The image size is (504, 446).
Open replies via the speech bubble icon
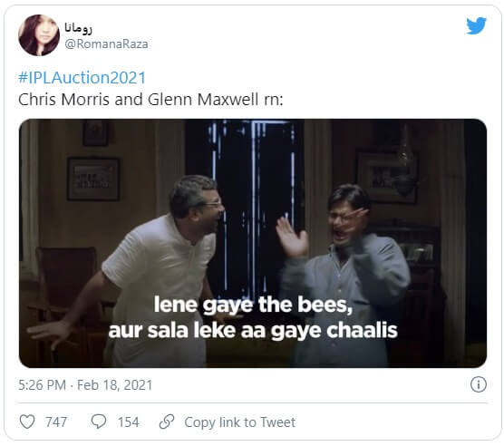coord(99,422)
